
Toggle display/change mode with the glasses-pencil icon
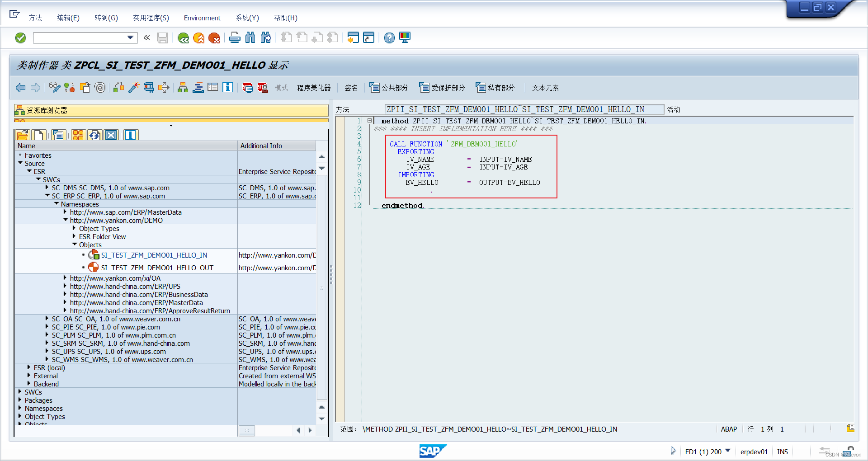pyautogui.click(x=54, y=87)
